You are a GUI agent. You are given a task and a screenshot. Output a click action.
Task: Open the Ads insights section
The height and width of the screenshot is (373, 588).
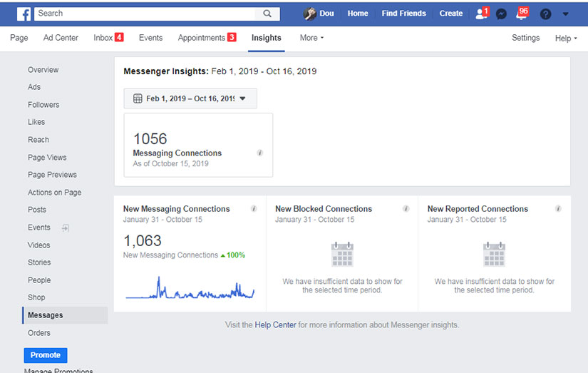(x=34, y=87)
